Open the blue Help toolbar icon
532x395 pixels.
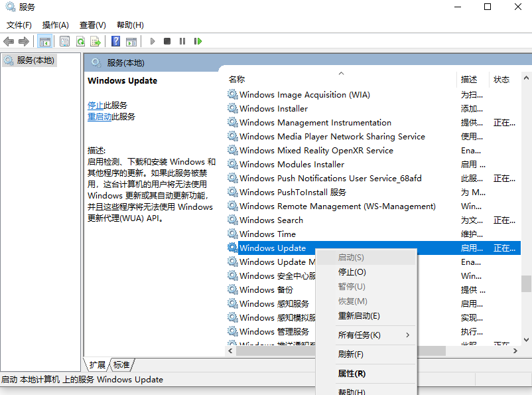[115, 41]
